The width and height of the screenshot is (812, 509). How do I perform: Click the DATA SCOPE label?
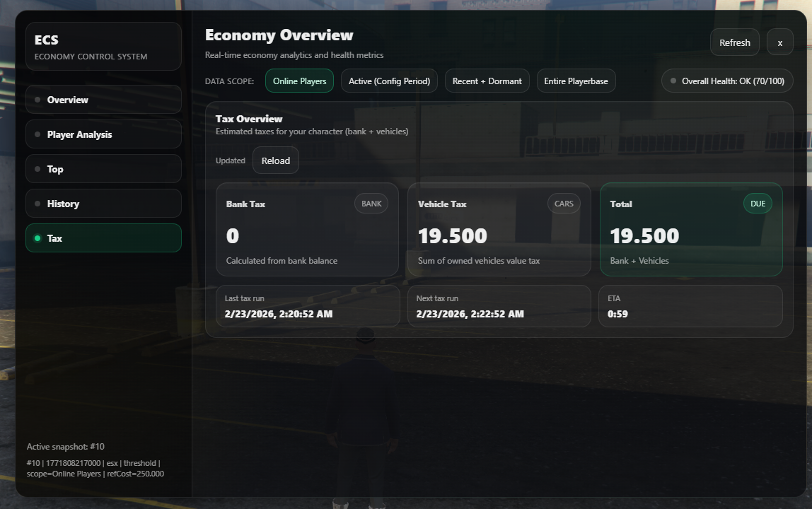pyautogui.click(x=229, y=81)
